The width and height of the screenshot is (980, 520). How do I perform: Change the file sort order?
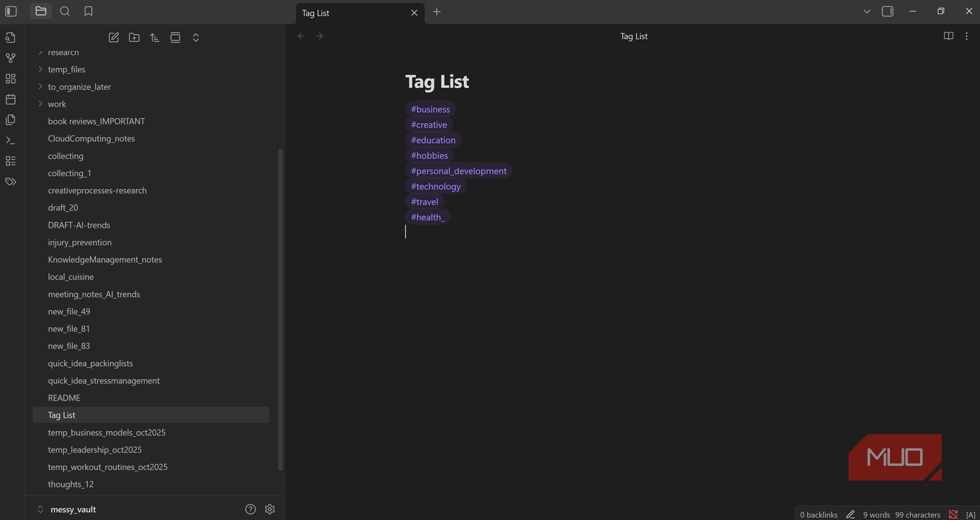154,37
